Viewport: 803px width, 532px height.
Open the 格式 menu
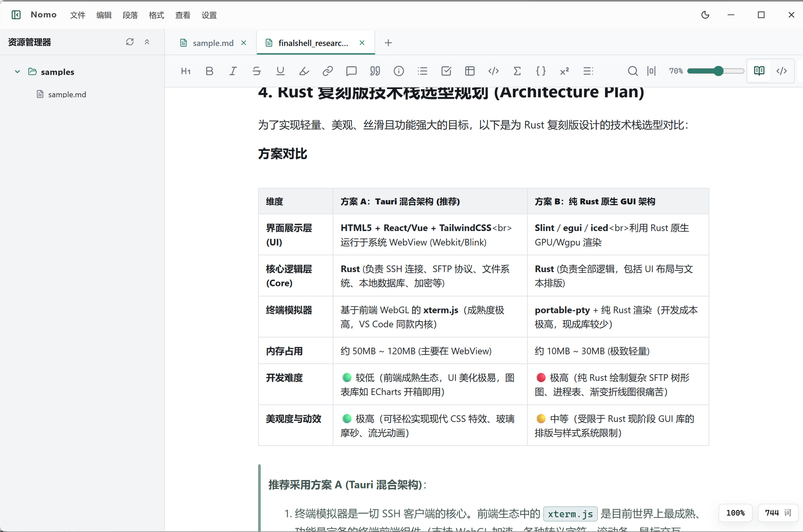(156, 15)
